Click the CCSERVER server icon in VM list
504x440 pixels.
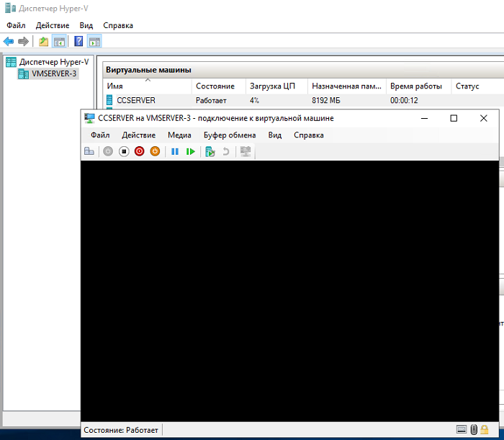[109, 100]
